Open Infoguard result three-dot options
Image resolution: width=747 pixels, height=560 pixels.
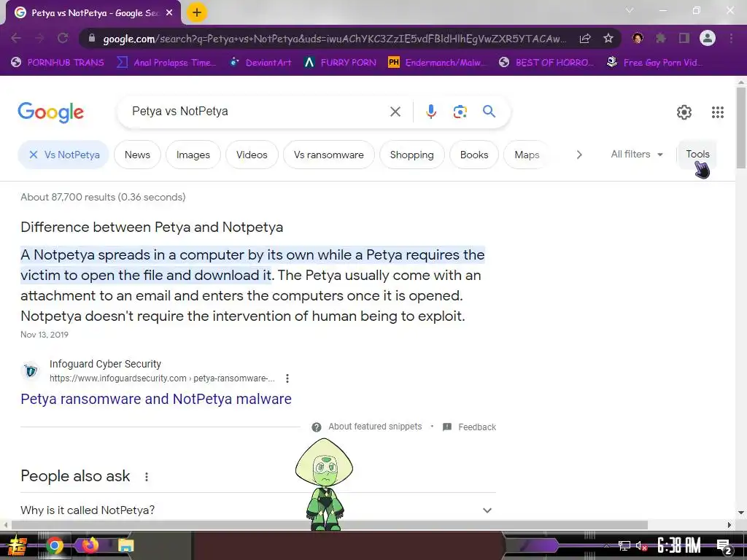[x=287, y=378]
